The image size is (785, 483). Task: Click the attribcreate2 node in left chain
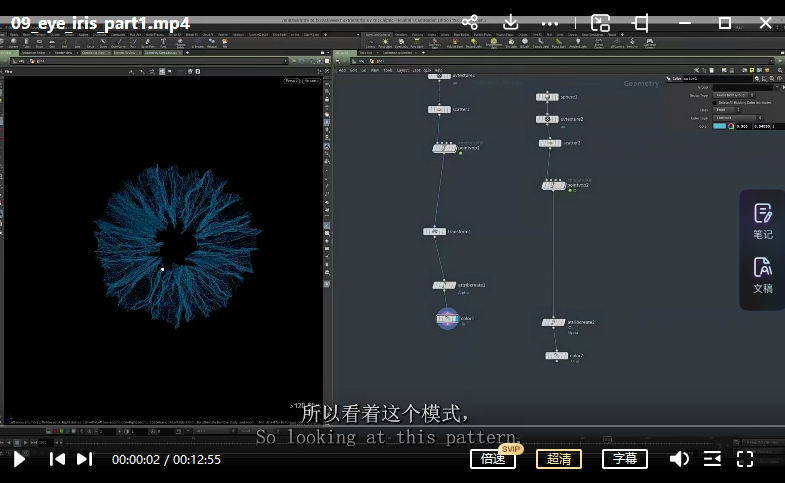444,285
